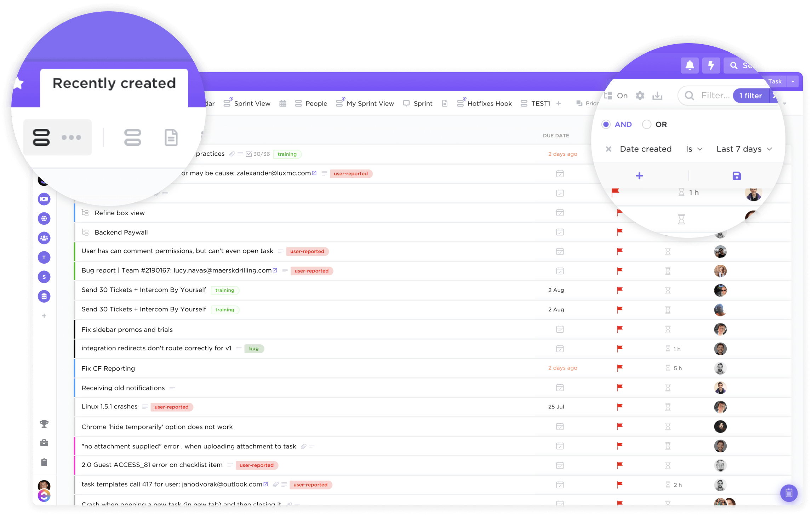This screenshot has width=812, height=516.
Task: Click the board view layout icon
Action: (x=133, y=137)
